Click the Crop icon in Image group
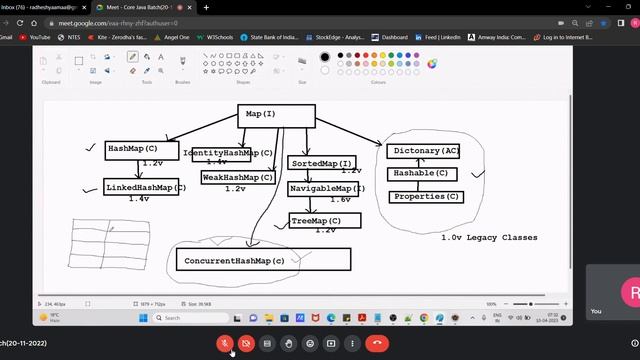Viewport: 640px width, 360px height. (x=93, y=57)
